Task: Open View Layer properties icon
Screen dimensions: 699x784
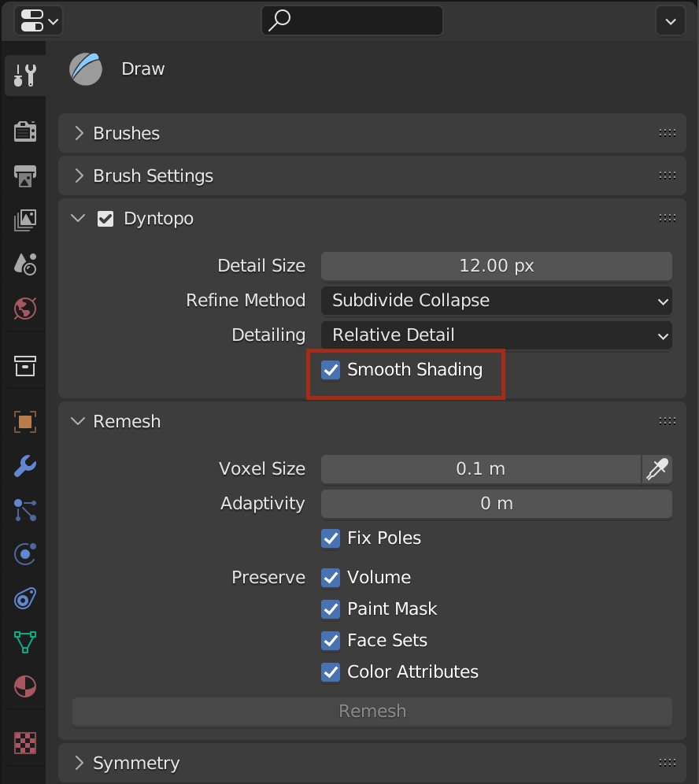Action: [x=25, y=220]
